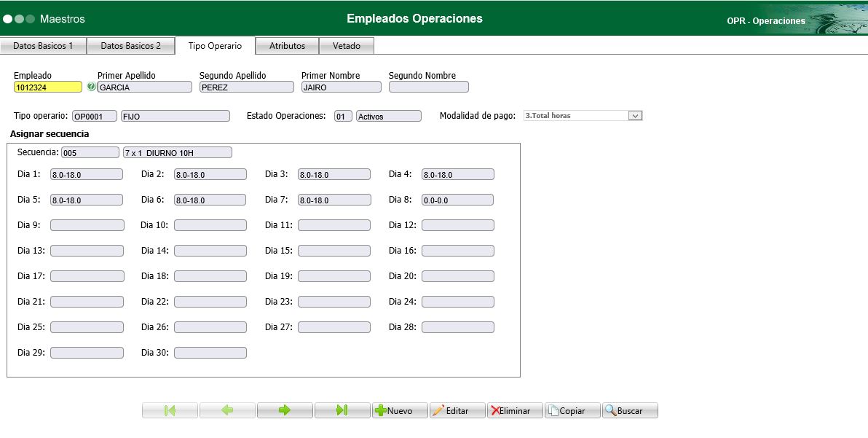Click the Primer Nombre field JAIRO

coord(342,87)
